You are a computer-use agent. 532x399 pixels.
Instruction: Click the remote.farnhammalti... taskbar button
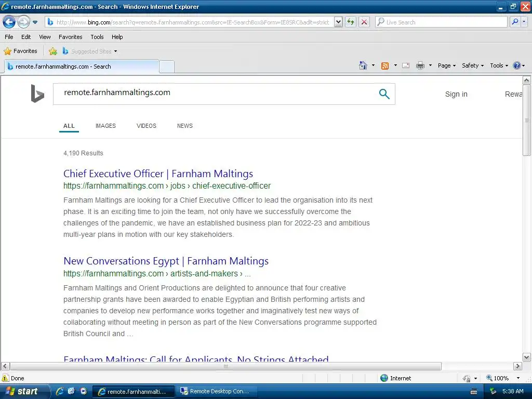(134, 392)
